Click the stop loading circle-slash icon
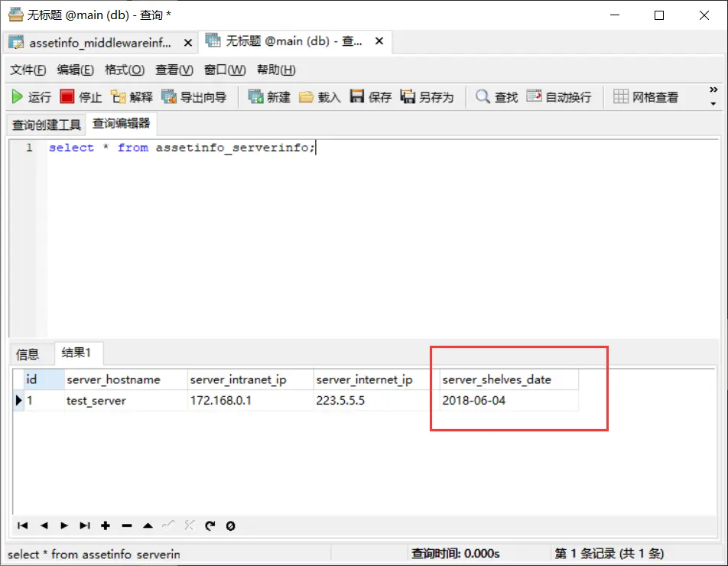 [x=230, y=525]
